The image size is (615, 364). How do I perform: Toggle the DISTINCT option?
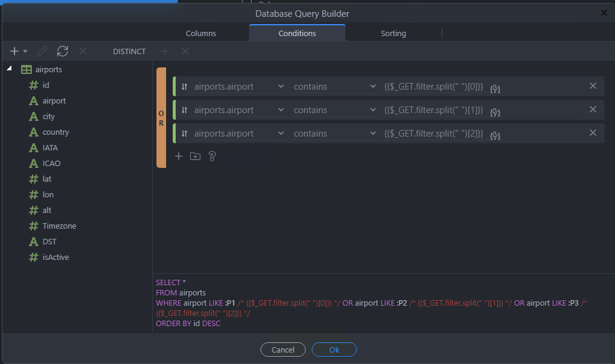pyautogui.click(x=129, y=52)
